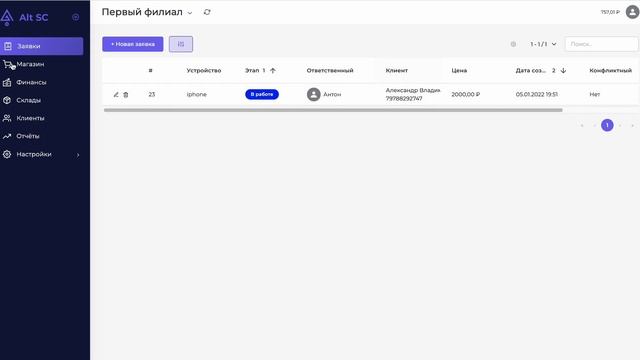Sort by the Ответственный column
The width and height of the screenshot is (640, 360).
(330, 70)
